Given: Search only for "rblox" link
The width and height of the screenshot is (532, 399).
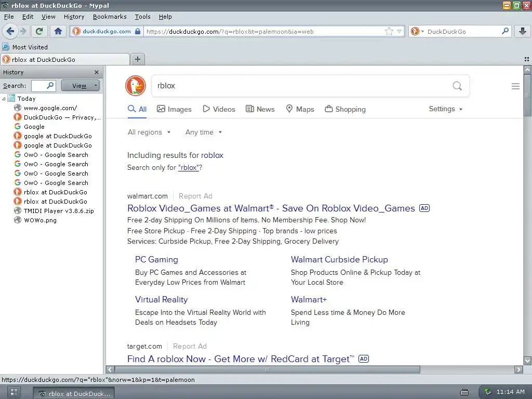Looking at the screenshot, I should 188,168.
